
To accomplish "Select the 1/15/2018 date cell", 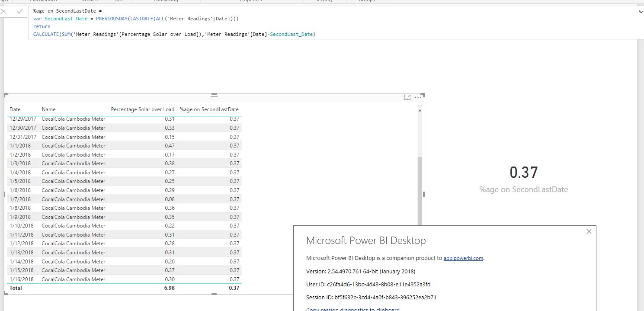I will point(22,270).
